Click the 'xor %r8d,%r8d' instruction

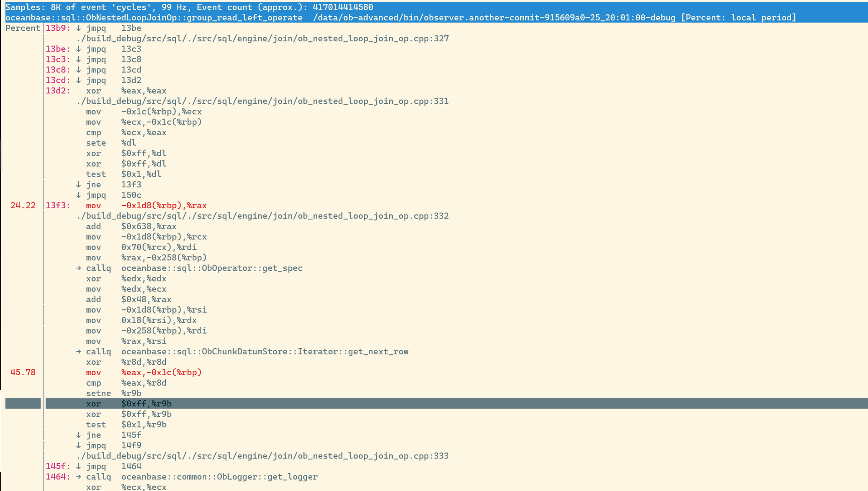tap(126, 361)
